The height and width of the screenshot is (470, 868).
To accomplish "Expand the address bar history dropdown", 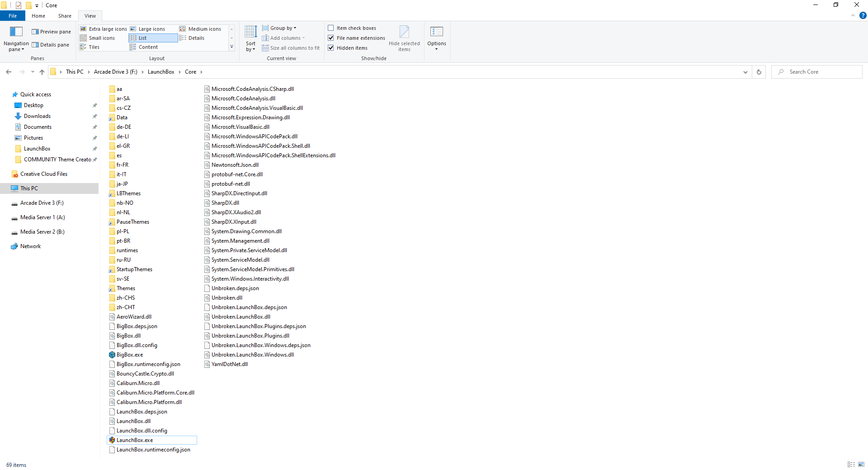I will pyautogui.click(x=745, y=72).
